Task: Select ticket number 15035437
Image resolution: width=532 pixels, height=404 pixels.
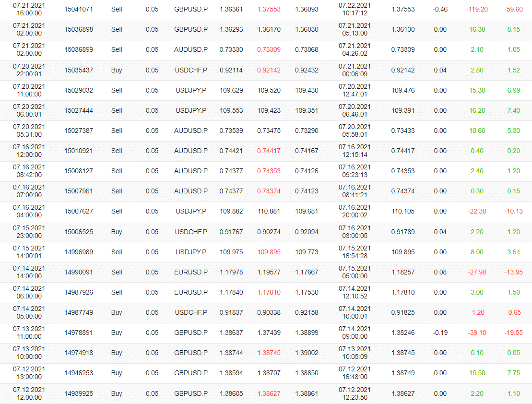Action: (x=78, y=70)
